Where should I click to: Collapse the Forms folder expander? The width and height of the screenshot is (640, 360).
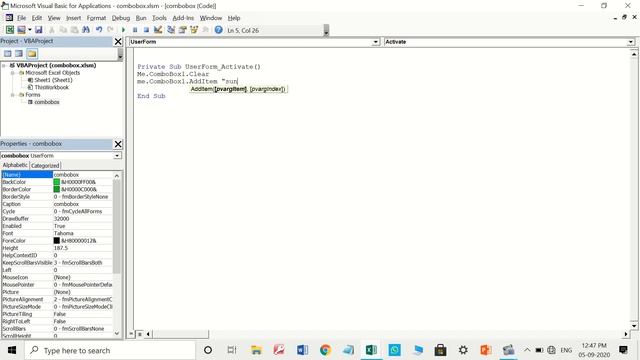point(13,95)
